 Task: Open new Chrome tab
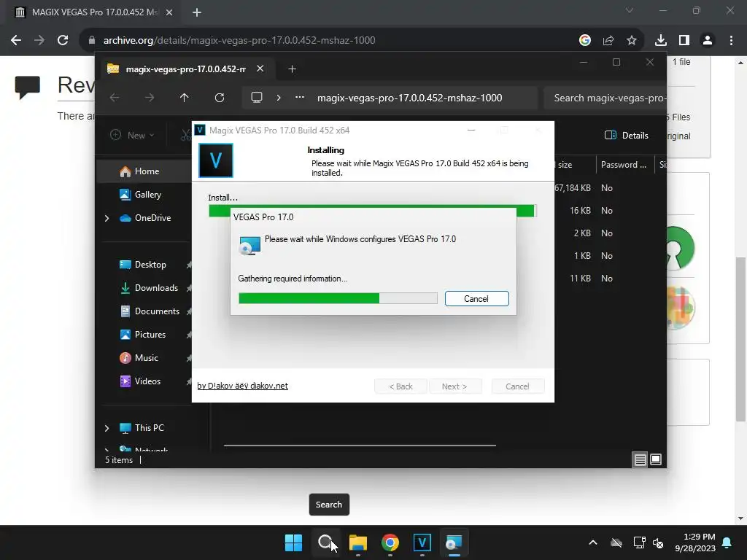click(x=197, y=12)
